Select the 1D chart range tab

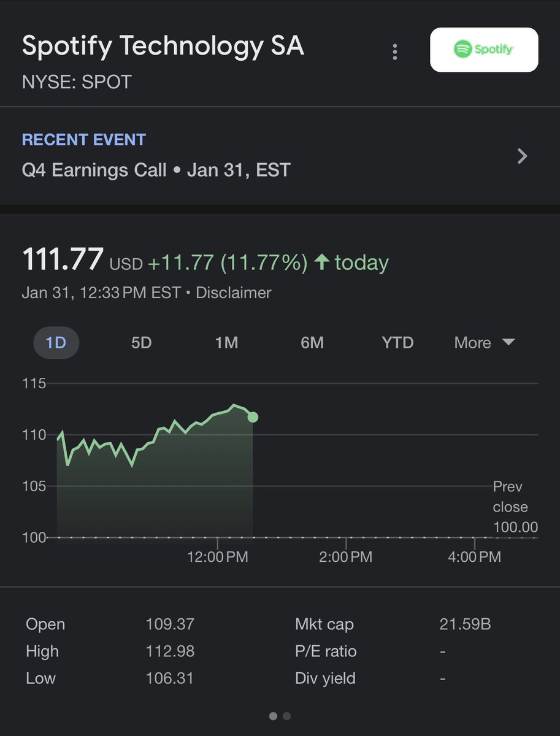56,342
